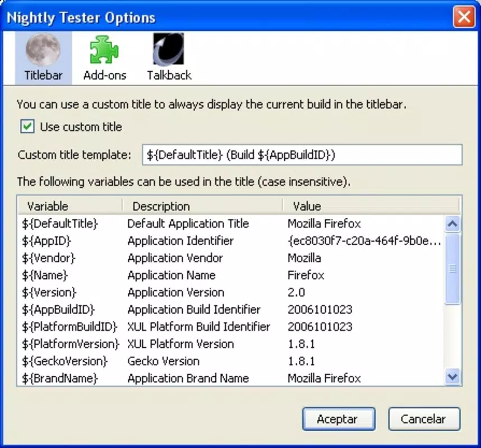481x448 pixels.
Task: Click the Firefox name value cell
Action: tap(306, 275)
